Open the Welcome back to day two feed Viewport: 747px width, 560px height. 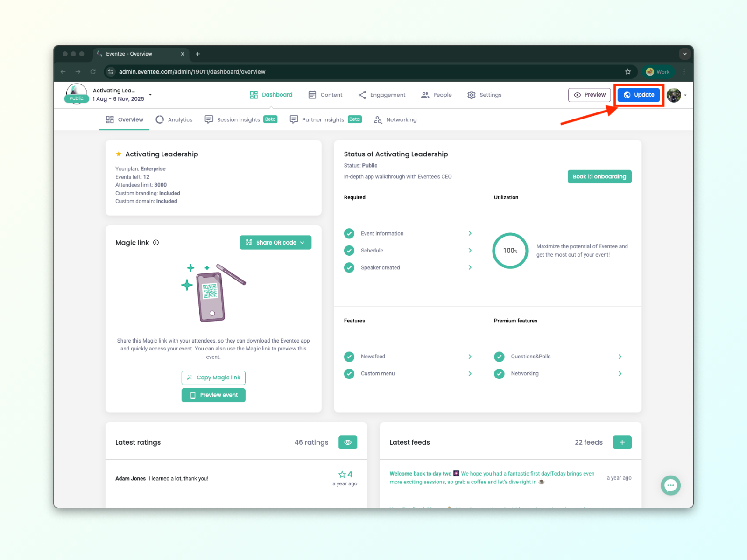(x=492, y=478)
